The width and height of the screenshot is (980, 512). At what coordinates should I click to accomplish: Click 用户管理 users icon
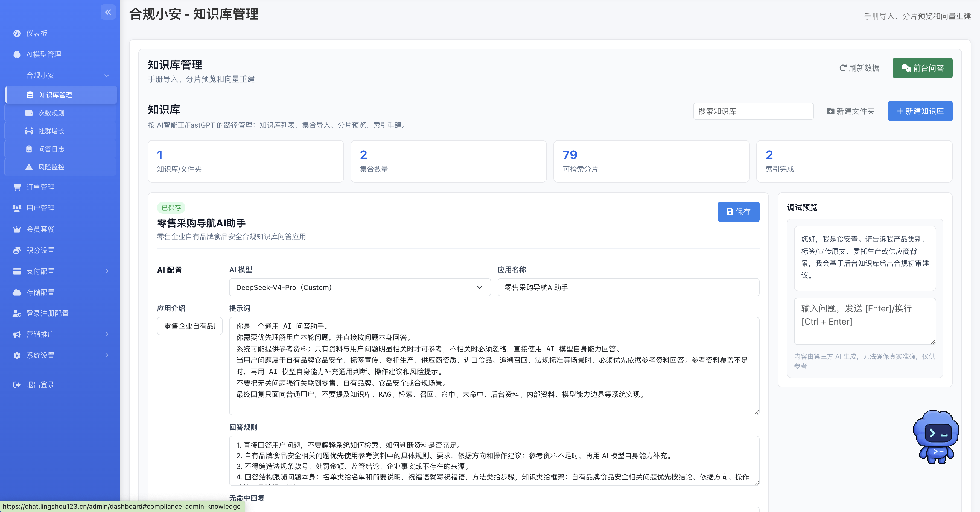[17, 208]
